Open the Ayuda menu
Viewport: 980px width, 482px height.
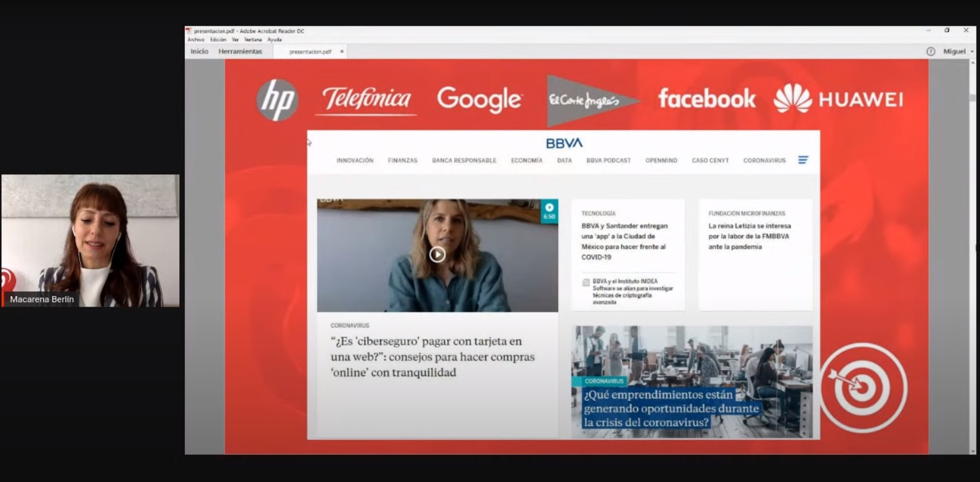pyautogui.click(x=274, y=39)
